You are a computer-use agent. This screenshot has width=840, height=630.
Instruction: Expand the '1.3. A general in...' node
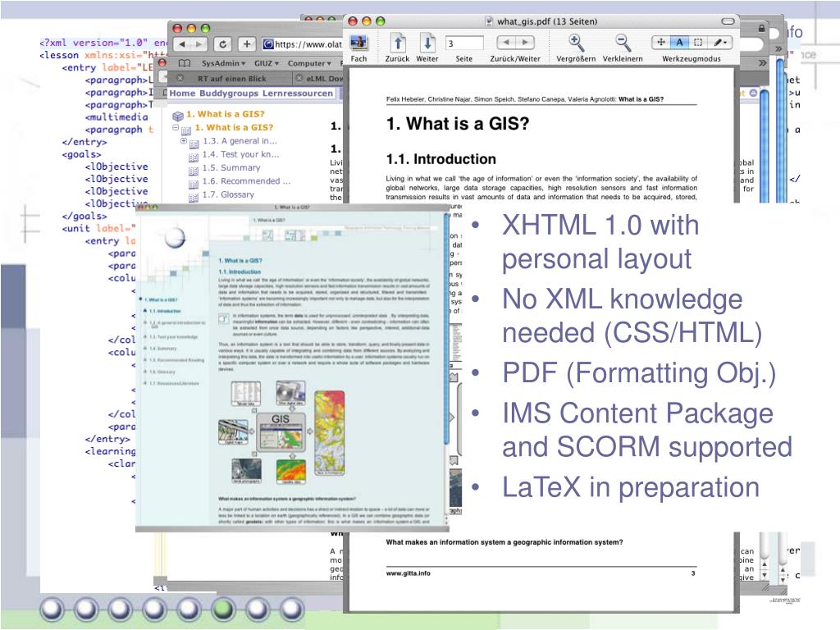(x=184, y=141)
